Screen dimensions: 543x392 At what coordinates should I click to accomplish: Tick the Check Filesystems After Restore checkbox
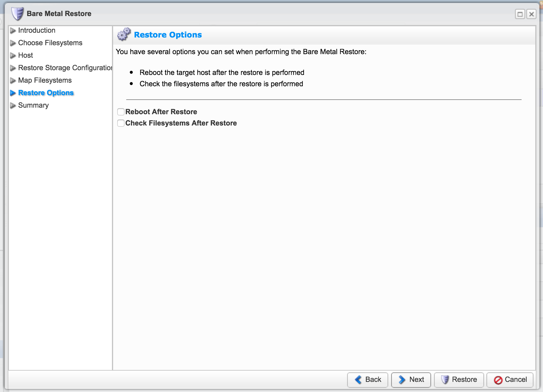tap(121, 123)
